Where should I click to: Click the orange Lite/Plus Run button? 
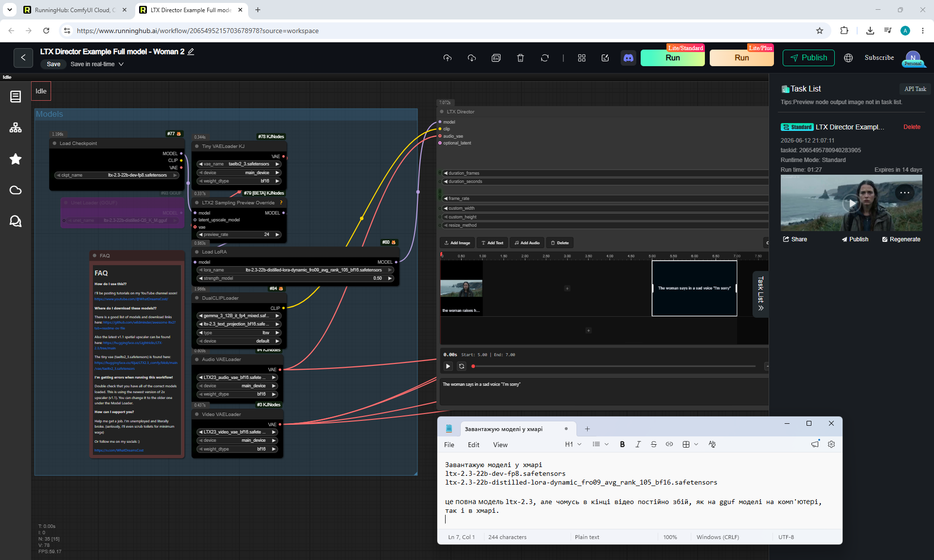click(x=741, y=58)
